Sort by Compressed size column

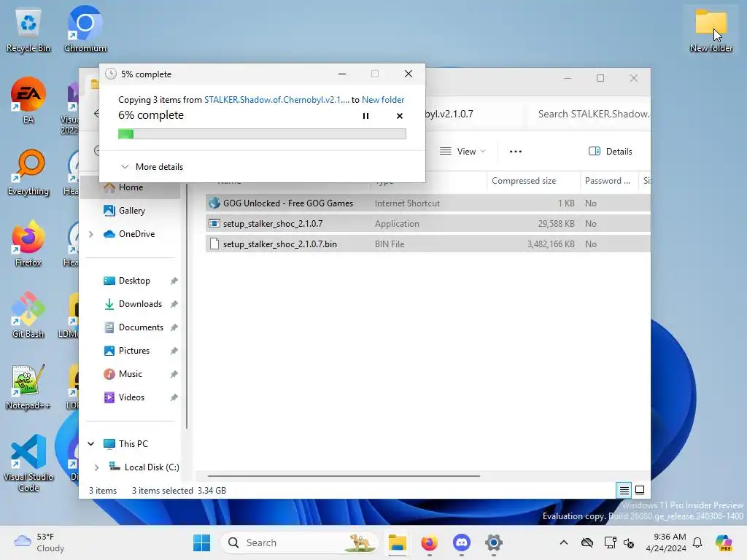[x=524, y=181]
